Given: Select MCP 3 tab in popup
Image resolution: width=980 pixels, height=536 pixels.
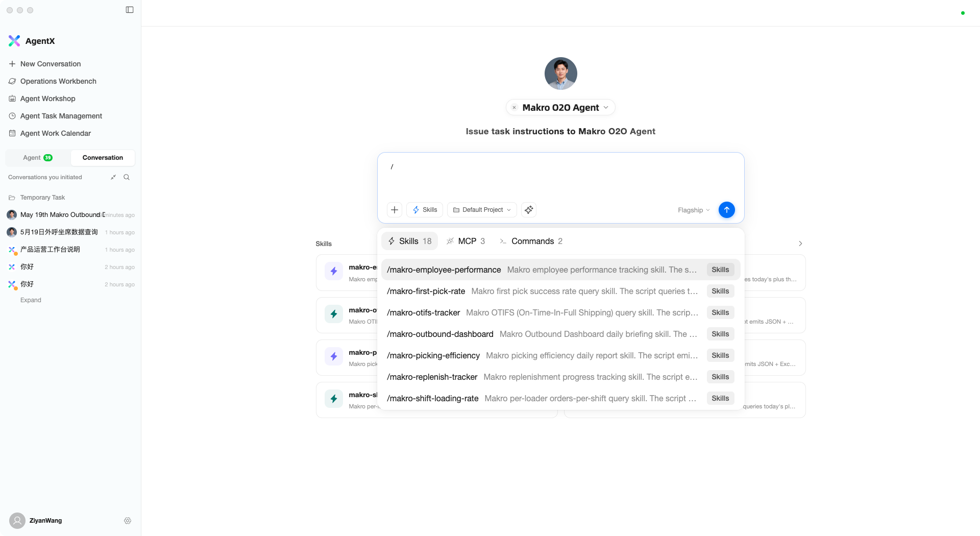Looking at the screenshot, I should tap(465, 241).
